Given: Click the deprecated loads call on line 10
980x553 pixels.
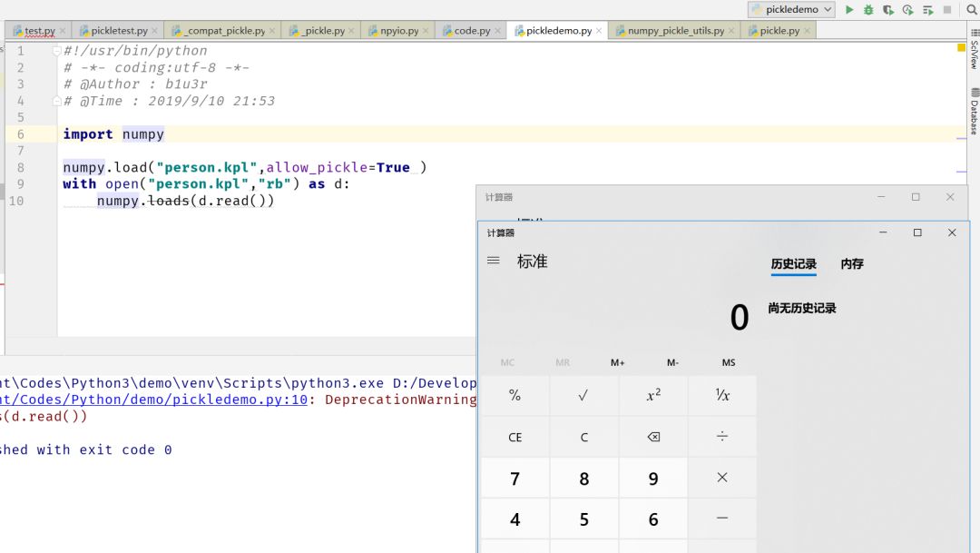Looking at the screenshot, I should (x=168, y=200).
